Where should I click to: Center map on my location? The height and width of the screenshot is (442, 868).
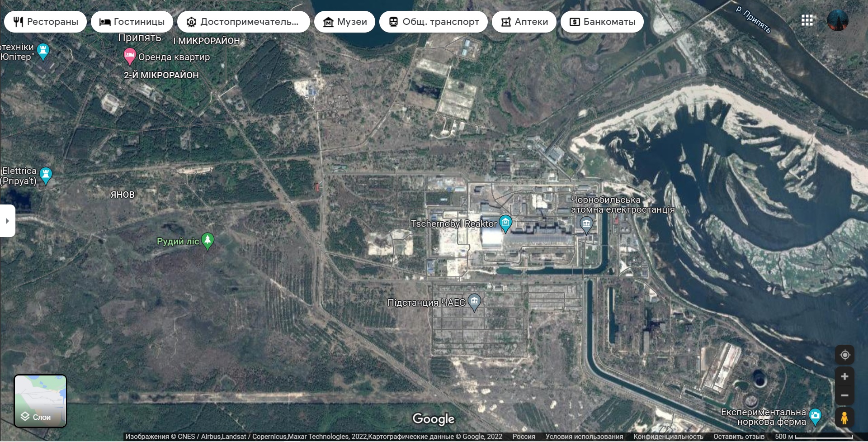tap(844, 355)
